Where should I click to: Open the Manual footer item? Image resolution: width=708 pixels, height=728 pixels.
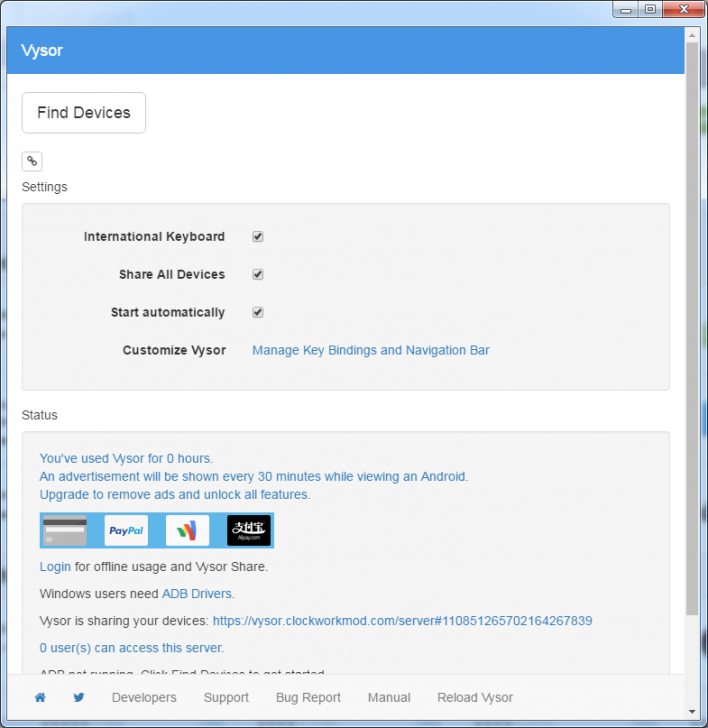[389, 697]
